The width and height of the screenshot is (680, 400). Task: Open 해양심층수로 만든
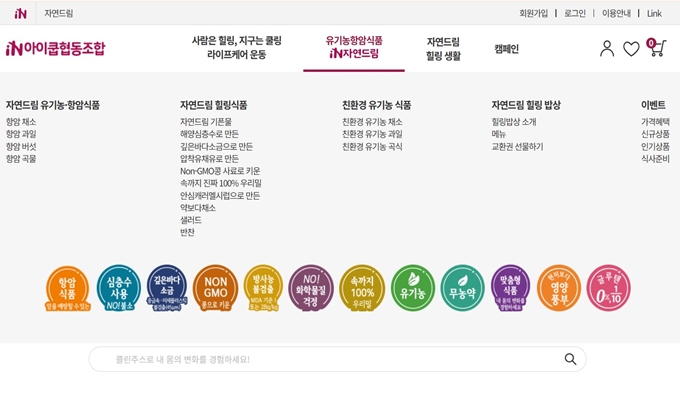click(x=209, y=134)
